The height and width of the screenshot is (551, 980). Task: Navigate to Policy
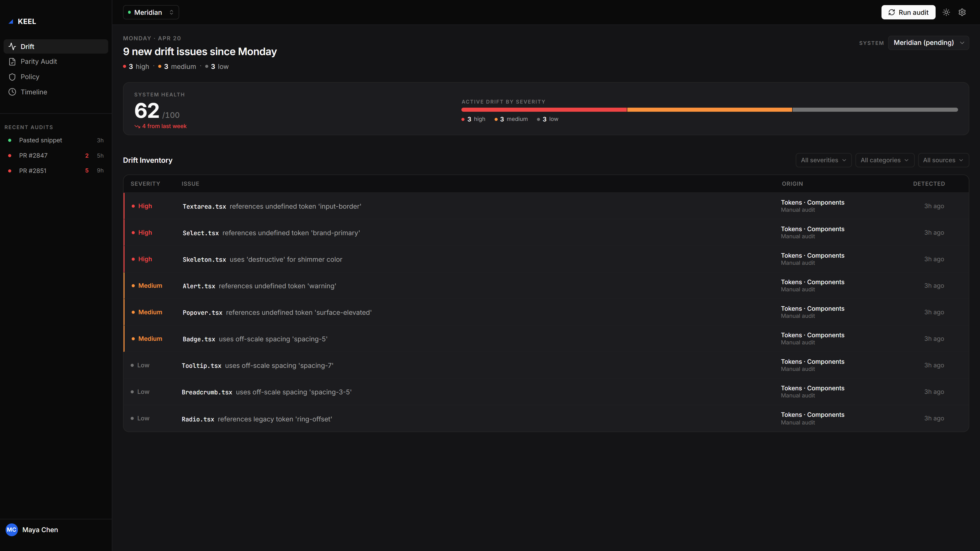point(56,77)
